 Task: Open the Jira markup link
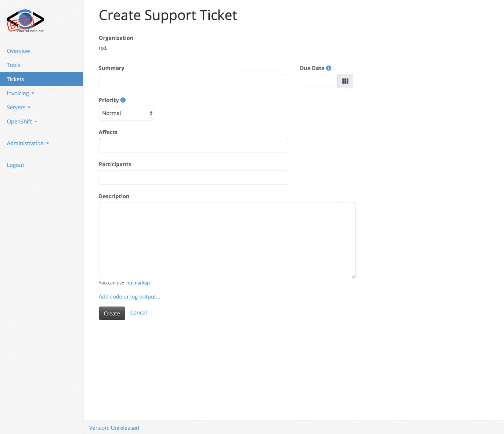tap(137, 283)
